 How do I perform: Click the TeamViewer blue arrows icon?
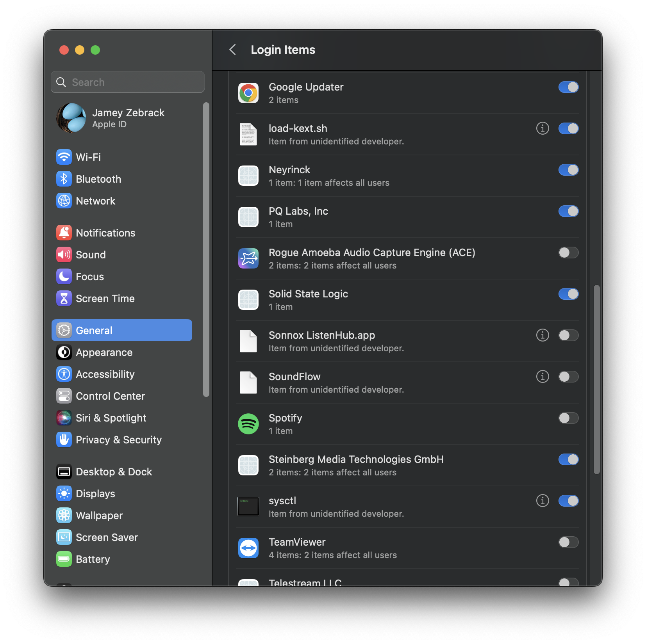point(248,548)
